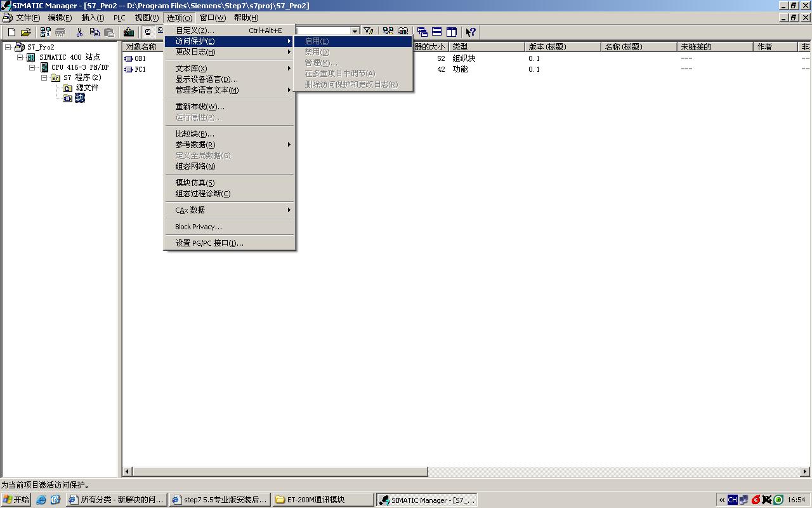The width and height of the screenshot is (812, 508).
Task: Open the 帮助 menu
Action: 246,18
